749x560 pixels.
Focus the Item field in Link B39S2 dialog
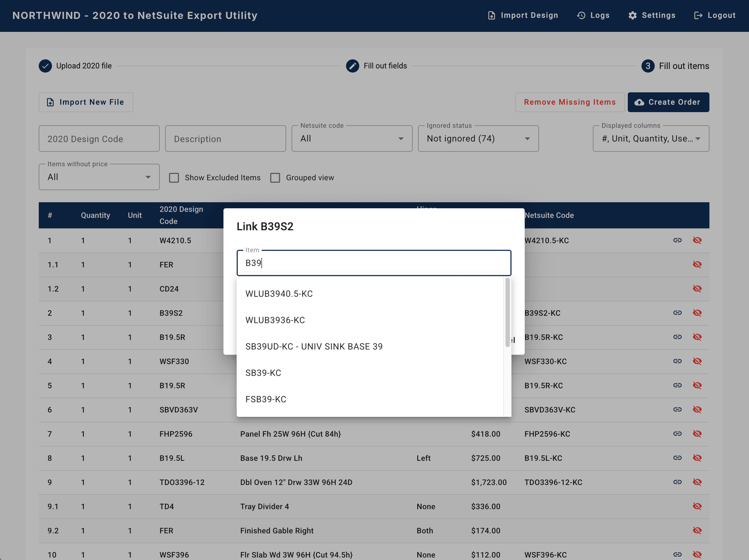click(x=374, y=263)
